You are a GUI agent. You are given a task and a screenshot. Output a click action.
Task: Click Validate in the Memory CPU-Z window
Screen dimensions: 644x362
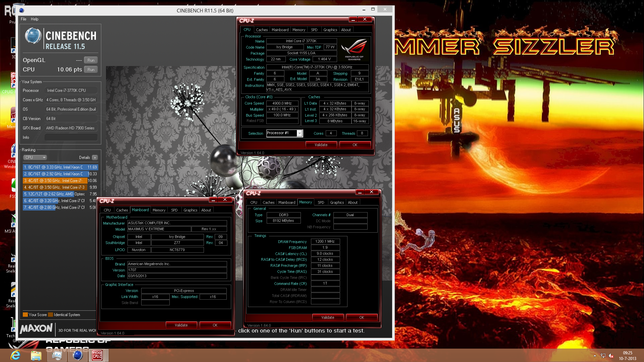(328, 317)
